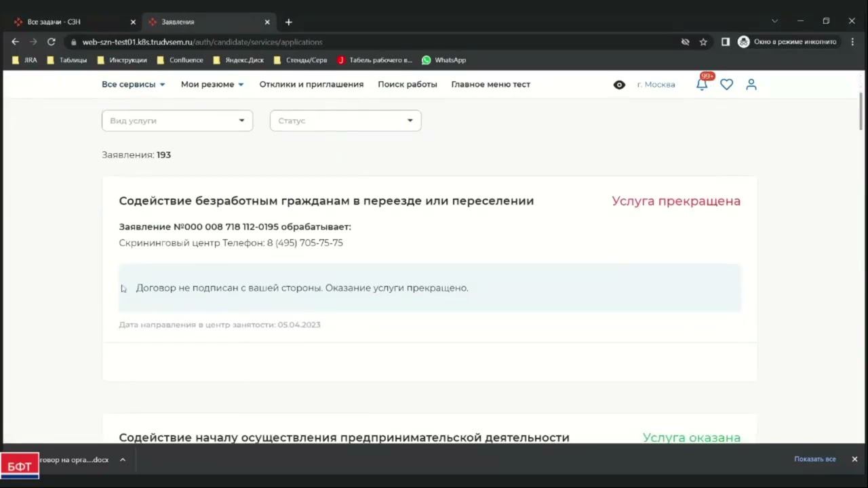Go to 'Отклики и приглашения'
868x488 pixels.
[311, 84]
